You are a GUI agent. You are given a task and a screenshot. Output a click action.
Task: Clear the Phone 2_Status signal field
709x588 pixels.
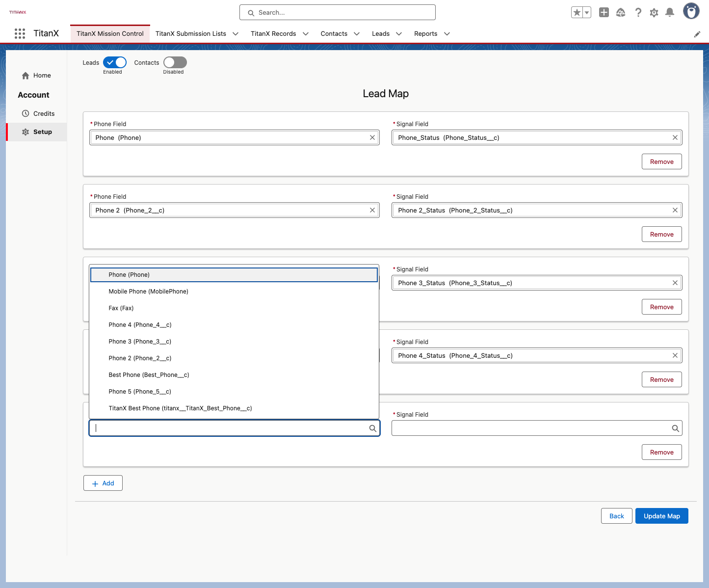tap(675, 210)
